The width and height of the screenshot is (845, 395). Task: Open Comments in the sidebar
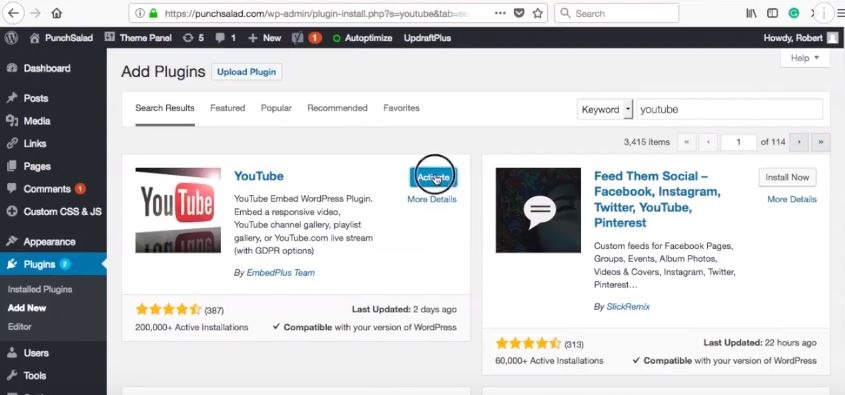pos(53,189)
